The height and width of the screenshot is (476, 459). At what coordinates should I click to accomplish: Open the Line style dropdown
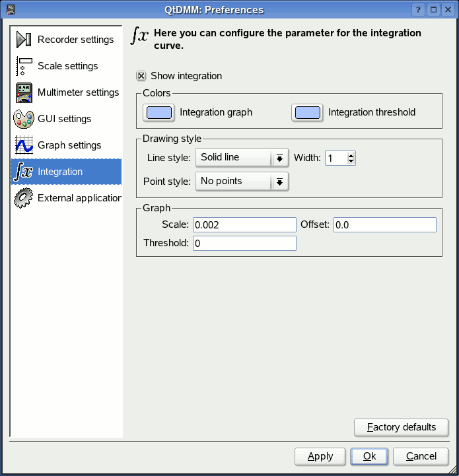click(241, 158)
